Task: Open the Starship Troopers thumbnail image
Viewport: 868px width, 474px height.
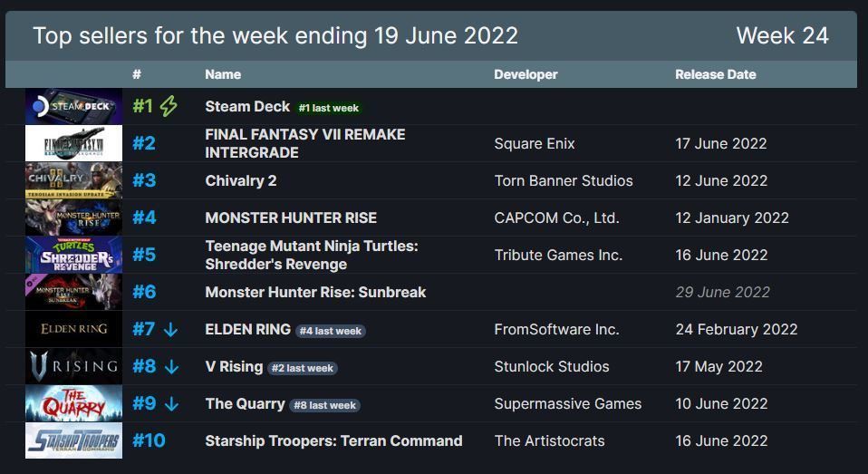Action: [x=73, y=440]
